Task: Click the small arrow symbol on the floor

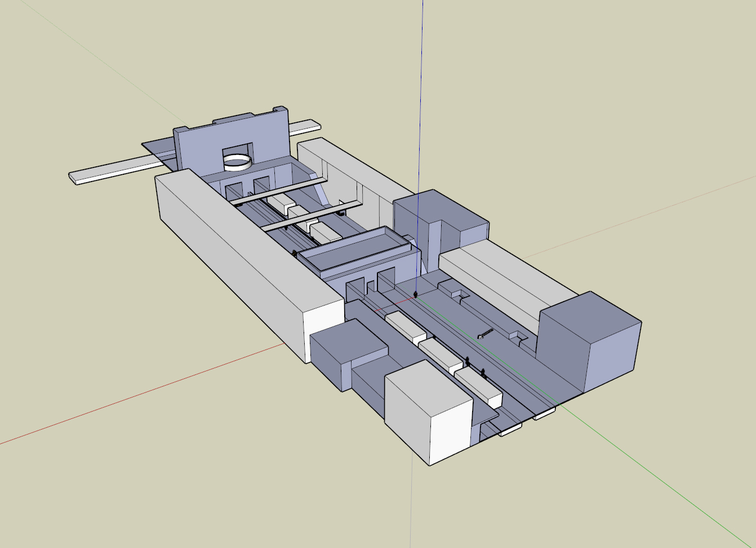Action: pos(485,333)
